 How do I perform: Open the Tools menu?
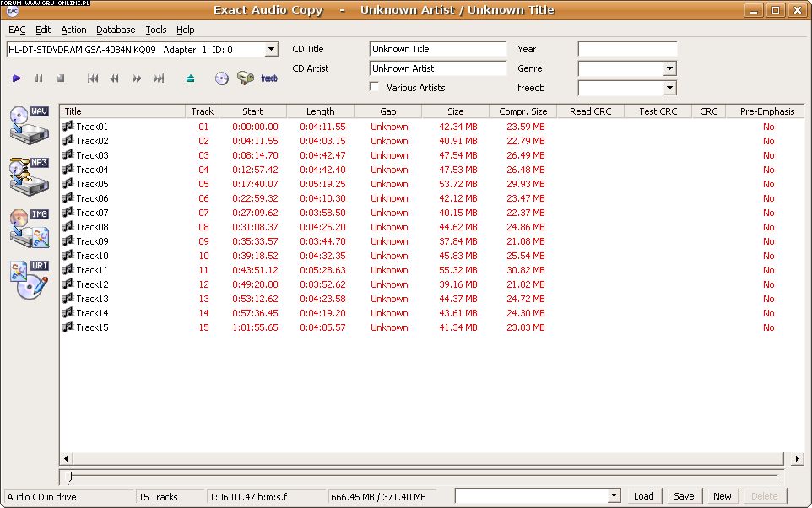coord(156,30)
